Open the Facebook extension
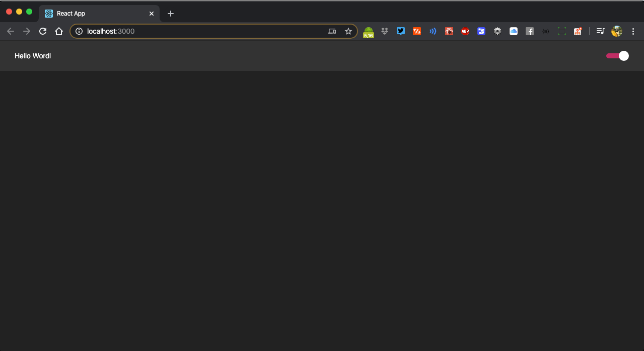The height and width of the screenshot is (351, 644). click(530, 31)
